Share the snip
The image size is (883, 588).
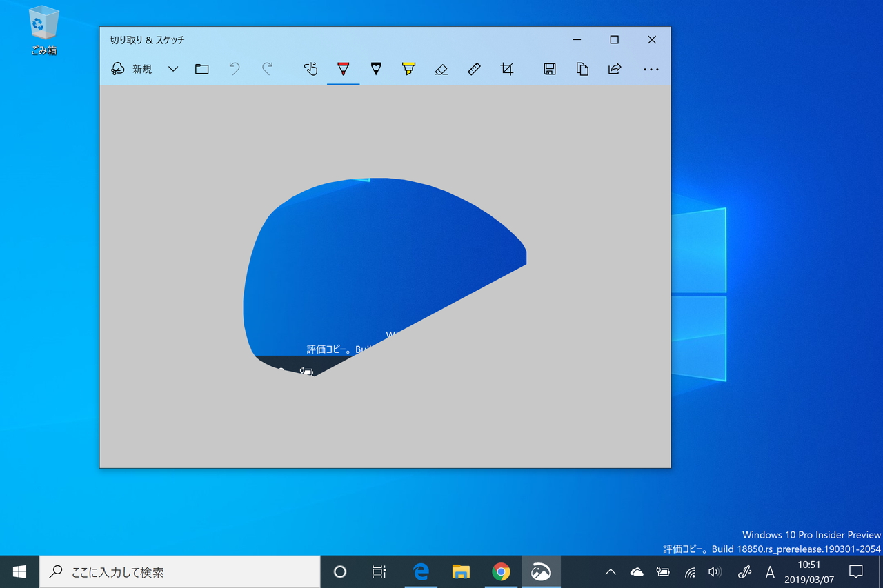click(x=615, y=69)
